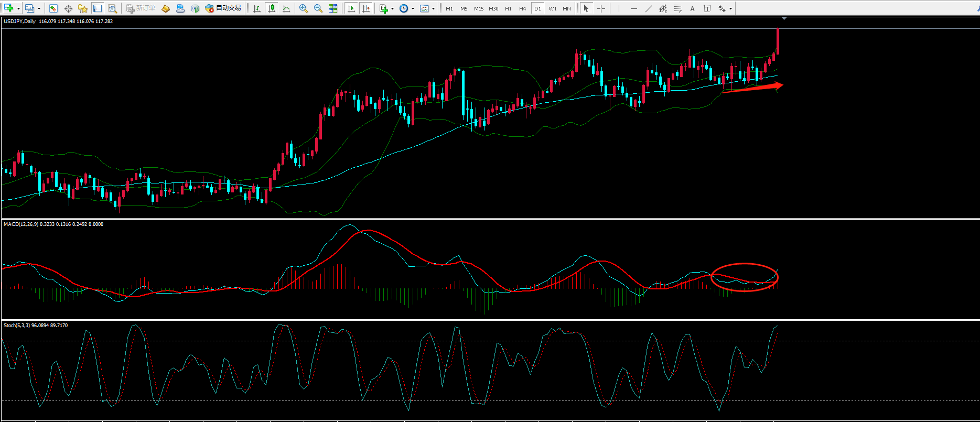Open the Data Window crosshair-circle icon

point(68,8)
